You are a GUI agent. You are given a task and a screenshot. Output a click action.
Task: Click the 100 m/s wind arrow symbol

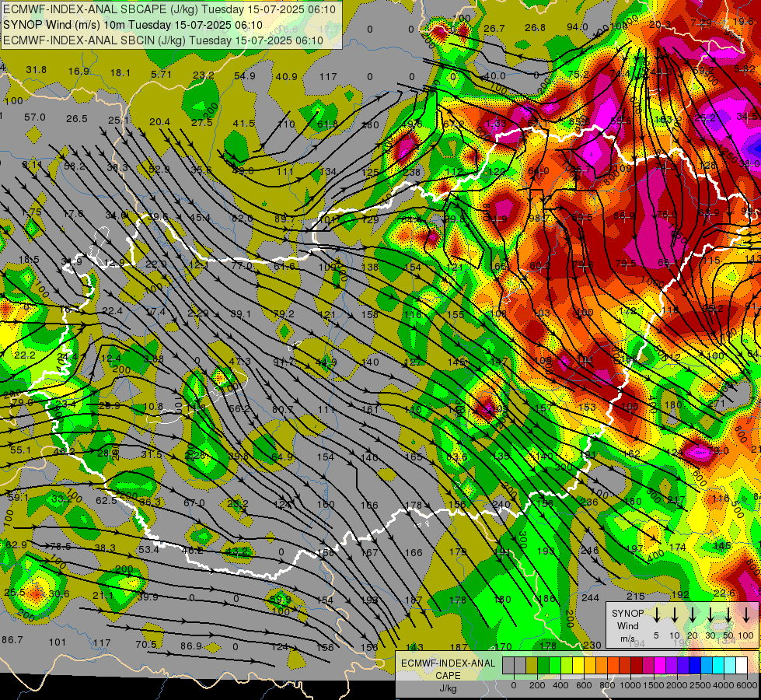click(x=746, y=615)
